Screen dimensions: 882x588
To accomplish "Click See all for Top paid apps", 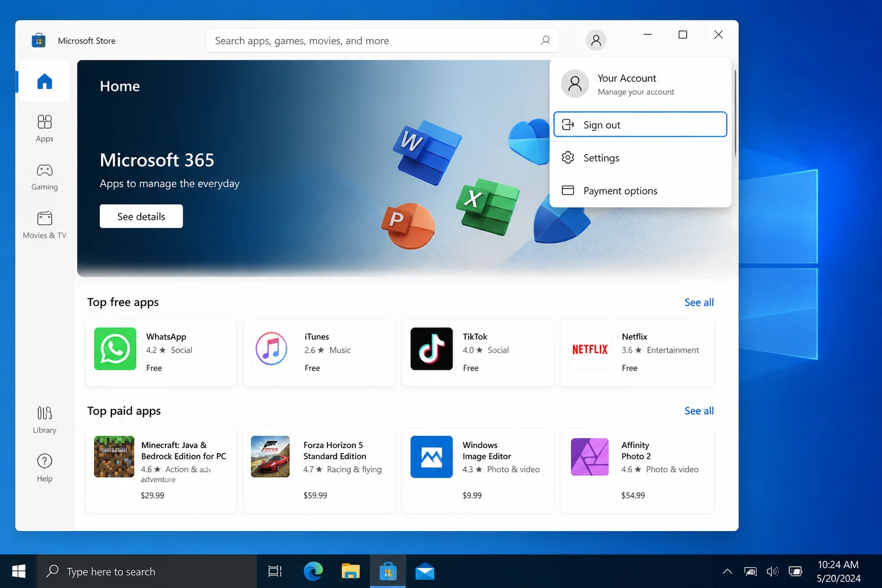I will pyautogui.click(x=699, y=411).
